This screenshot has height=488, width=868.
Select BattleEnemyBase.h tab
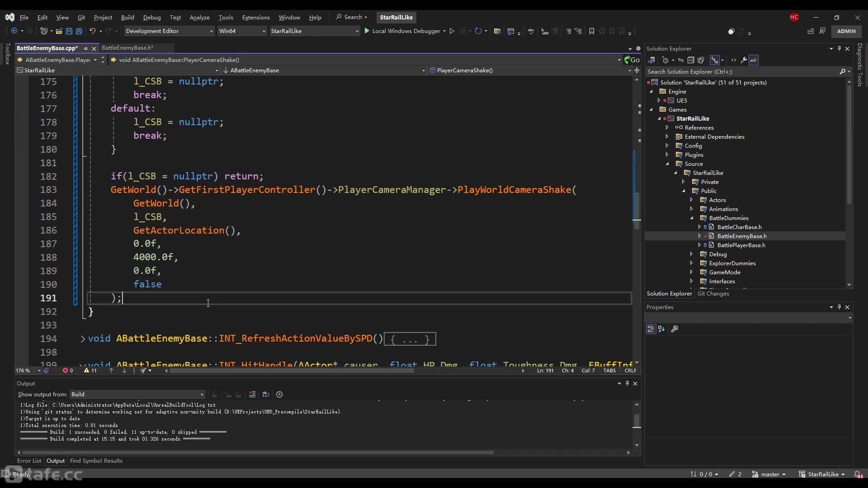127,47
